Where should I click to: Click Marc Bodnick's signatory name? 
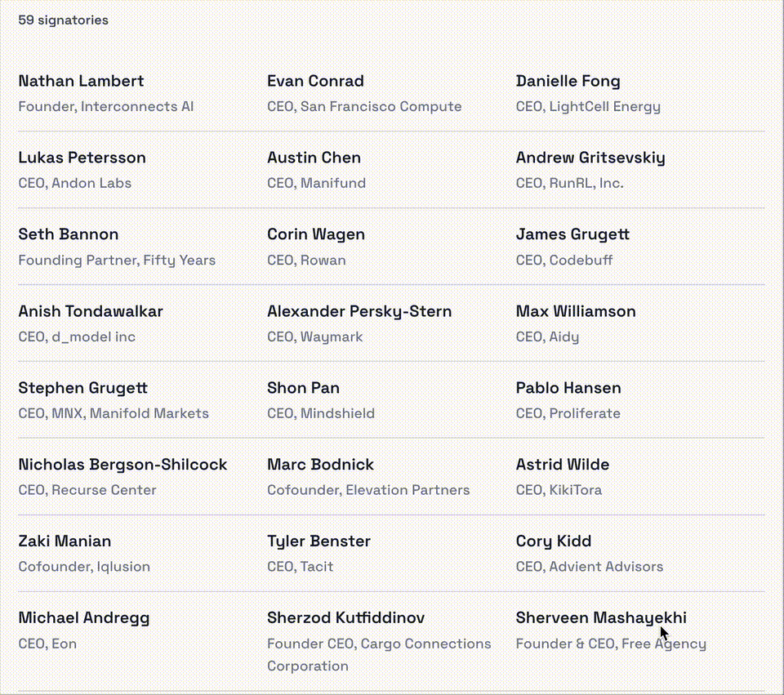pos(320,465)
